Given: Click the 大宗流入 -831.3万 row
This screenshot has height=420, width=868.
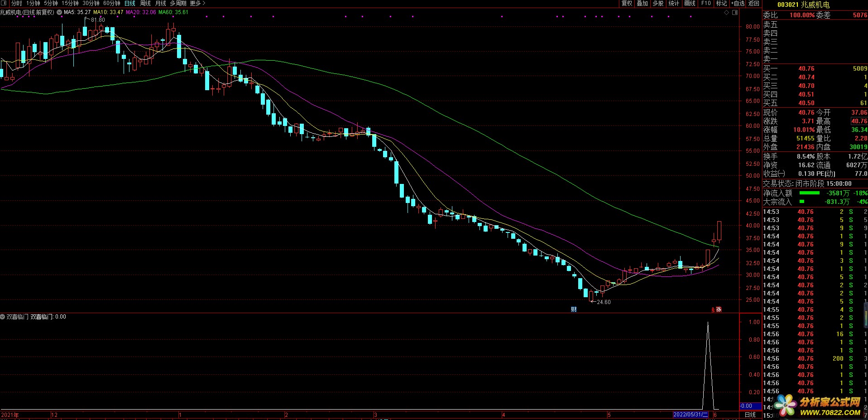Looking at the screenshot, I should [815, 202].
